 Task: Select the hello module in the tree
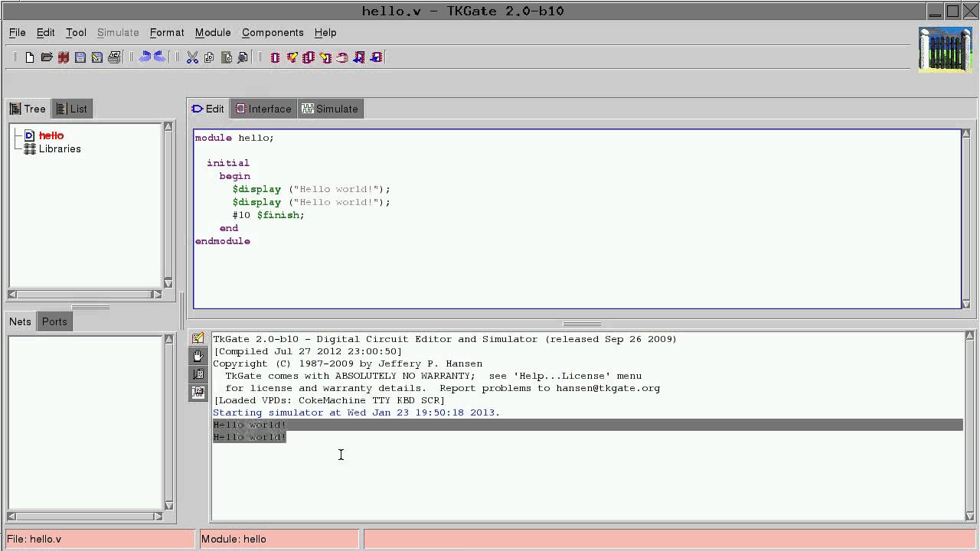[x=51, y=135]
